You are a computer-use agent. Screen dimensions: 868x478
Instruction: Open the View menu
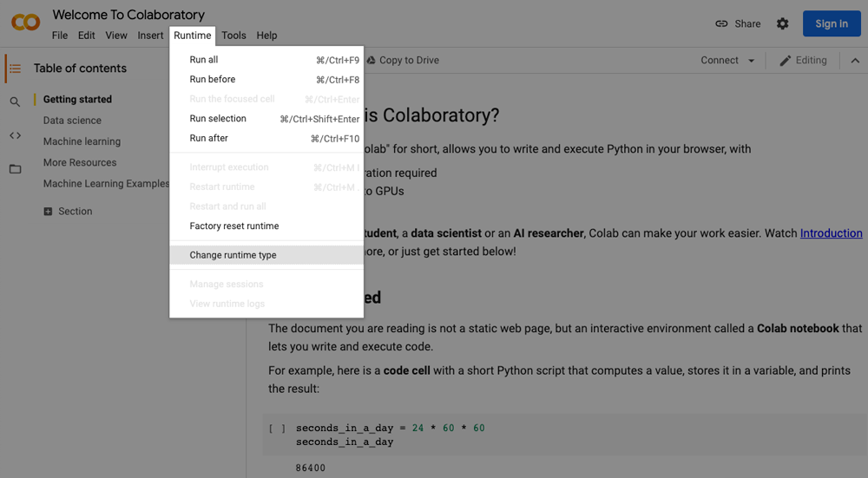click(x=116, y=36)
